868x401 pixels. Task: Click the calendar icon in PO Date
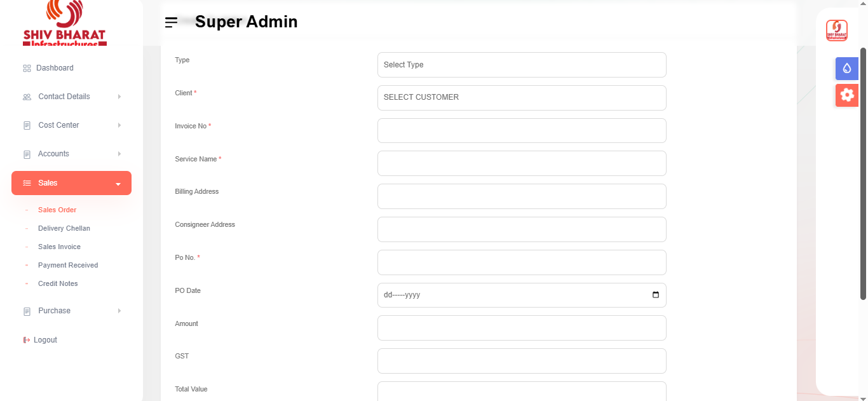coord(656,295)
